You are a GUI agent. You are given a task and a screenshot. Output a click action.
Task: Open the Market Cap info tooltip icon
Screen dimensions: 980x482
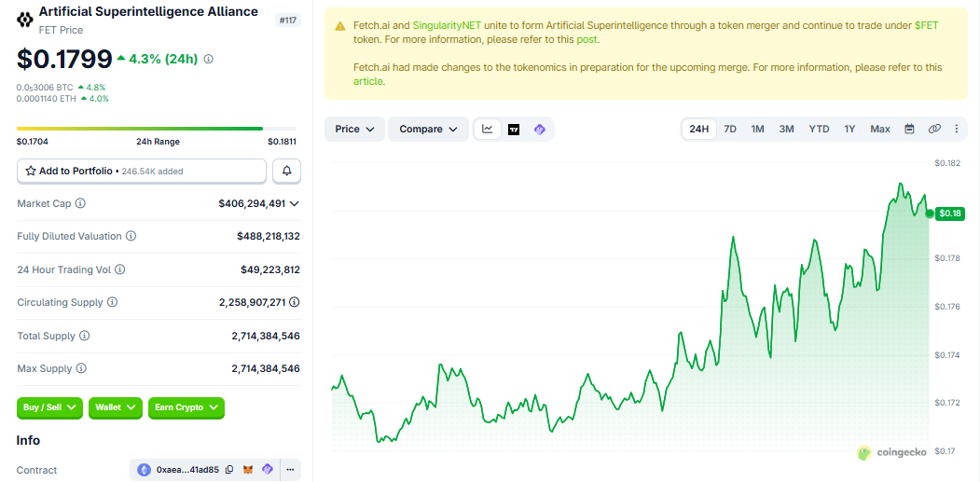pos(80,203)
